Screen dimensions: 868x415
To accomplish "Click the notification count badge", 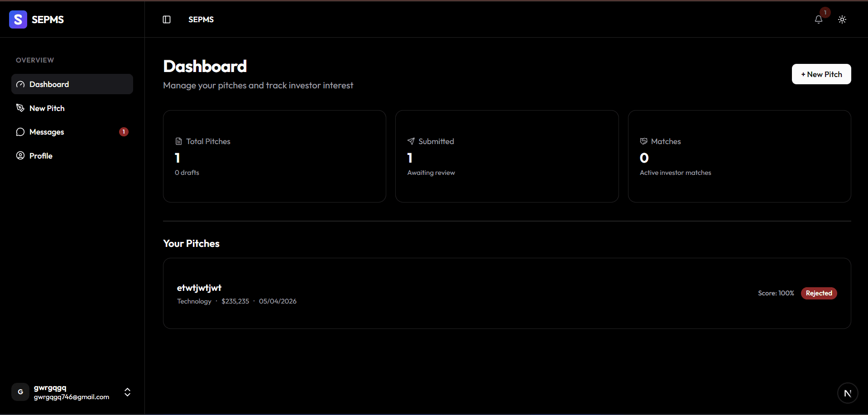I will coord(825,13).
